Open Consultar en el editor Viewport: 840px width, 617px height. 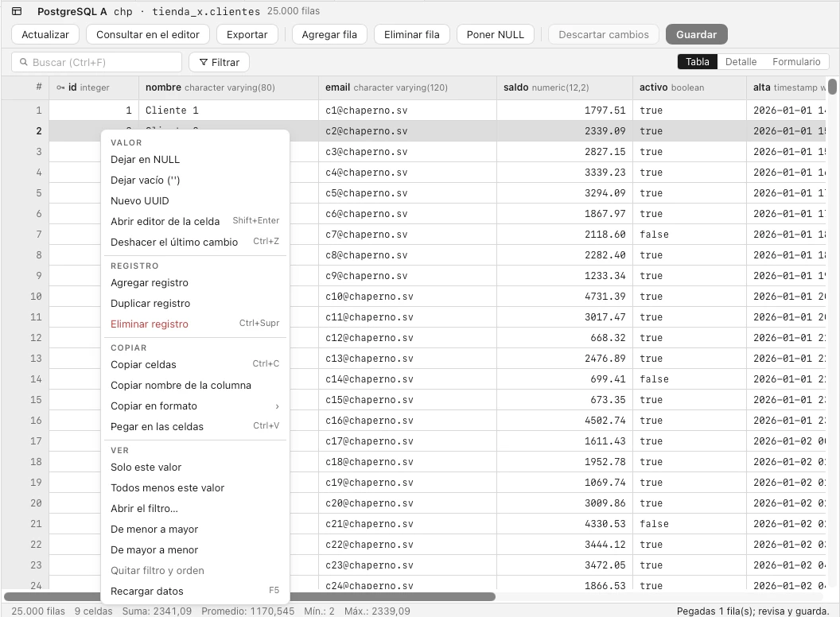tap(148, 34)
